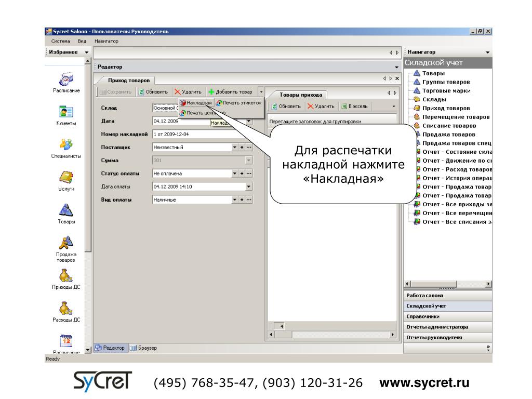Click Удалить in Товары прихода toolbar

pos(321,106)
